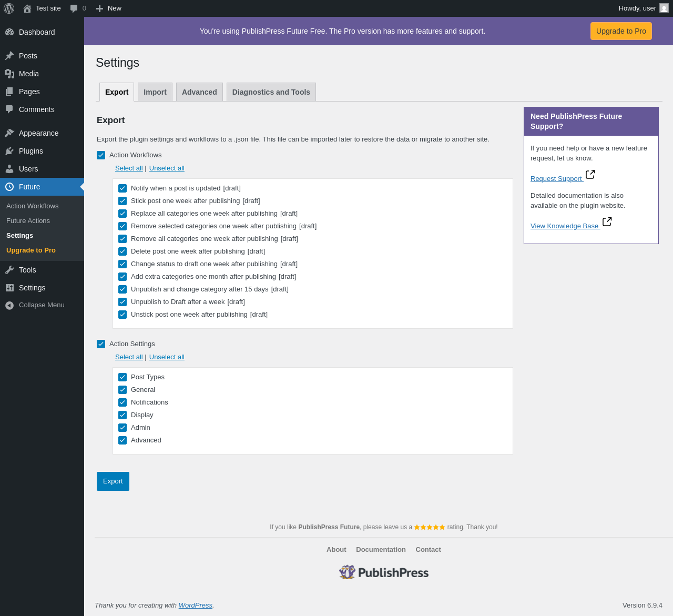Open Upgrade to Pro submenu item
This screenshot has height=616, width=673.
click(31, 250)
